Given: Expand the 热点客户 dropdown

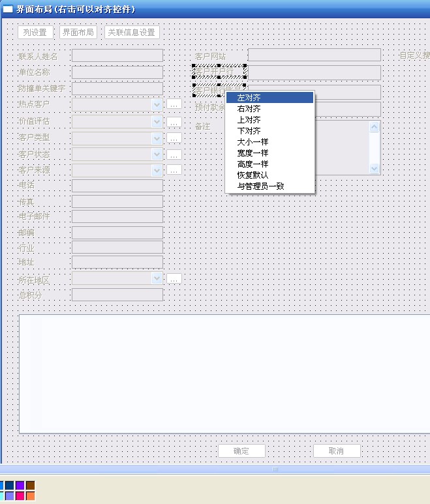Looking at the screenshot, I should pos(157,104).
